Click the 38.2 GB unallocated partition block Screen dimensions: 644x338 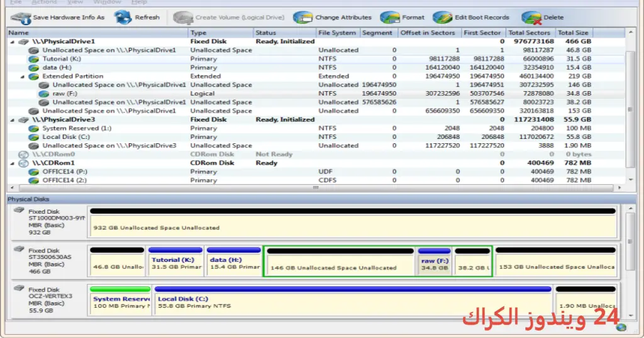coord(472,261)
